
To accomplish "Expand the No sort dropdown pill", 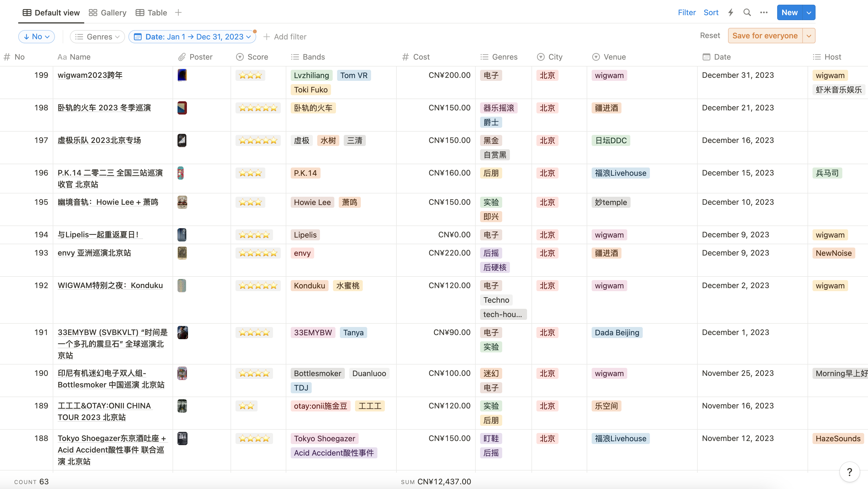I will [x=37, y=37].
